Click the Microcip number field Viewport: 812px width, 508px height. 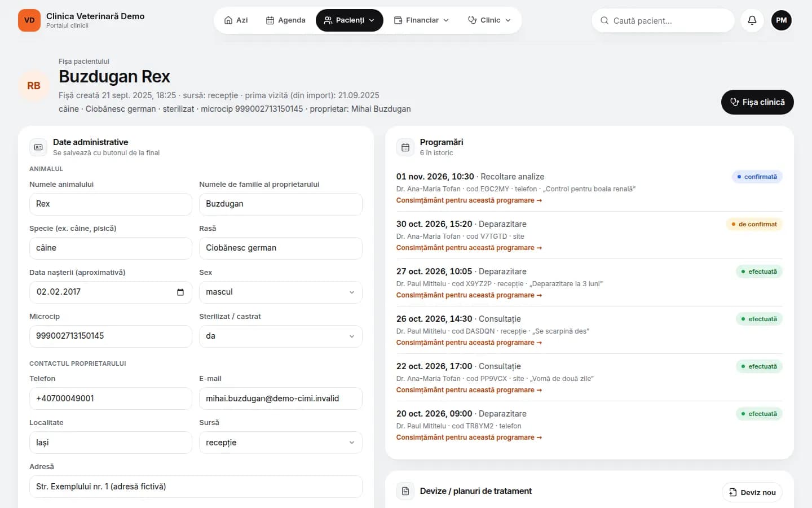tap(111, 336)
